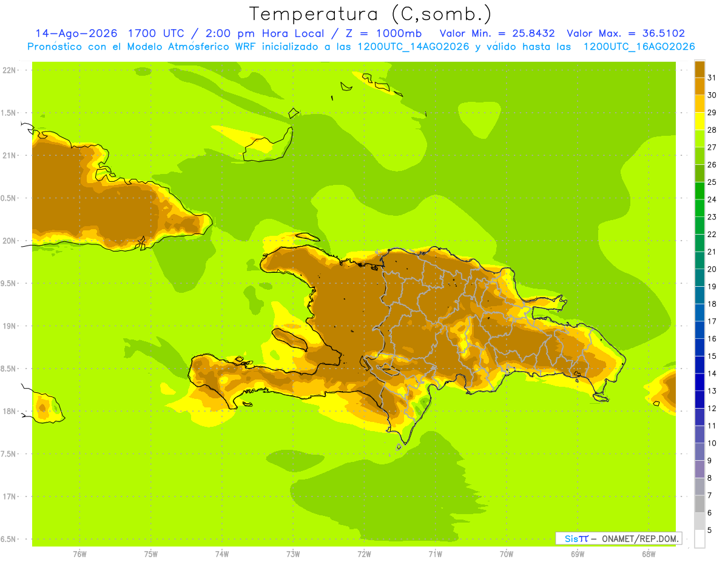This screenshot has height=562, width=728.
Task: Click the '25' legend value
Action: (x=712, y=182)
